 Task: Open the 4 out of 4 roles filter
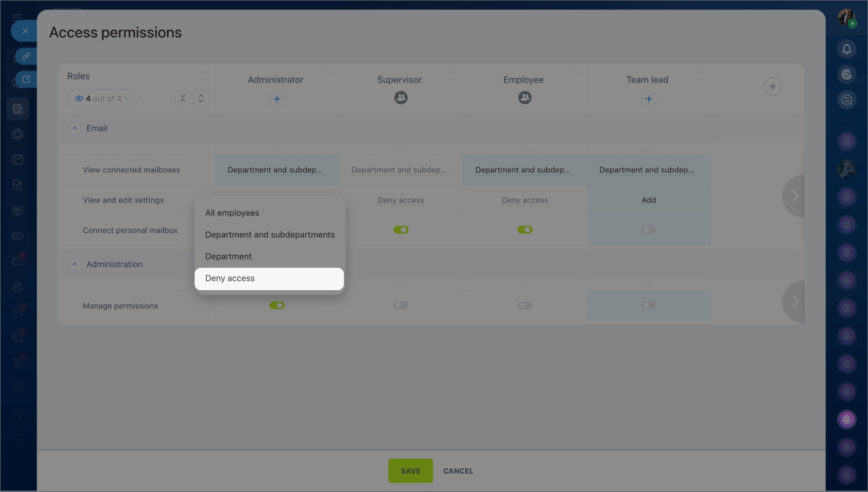tap(102, 98)
